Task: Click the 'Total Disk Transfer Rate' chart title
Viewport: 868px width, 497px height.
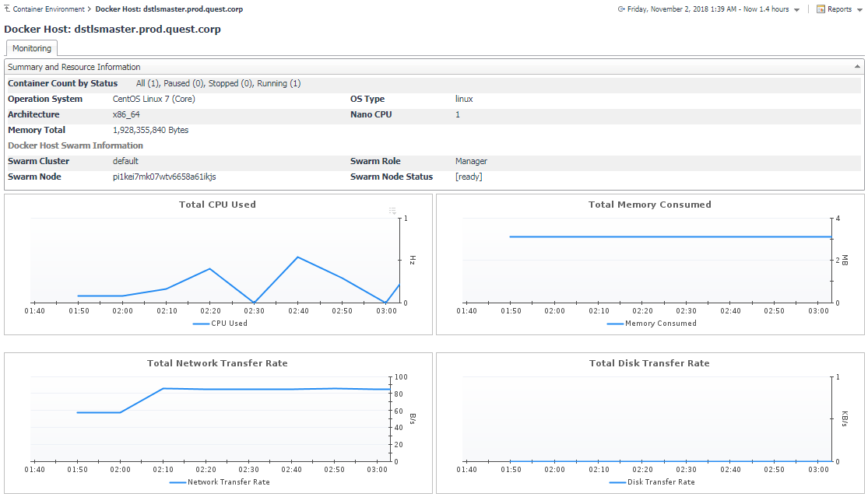Action: pos(649,363)
